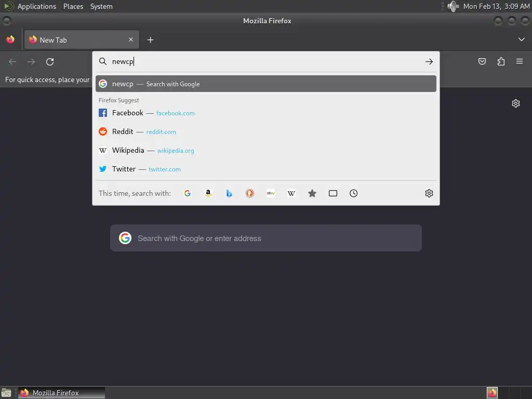Viewport: 532px width, 399px height.
Task: Search bookmarks via star icon
Action: pos(312,193)
